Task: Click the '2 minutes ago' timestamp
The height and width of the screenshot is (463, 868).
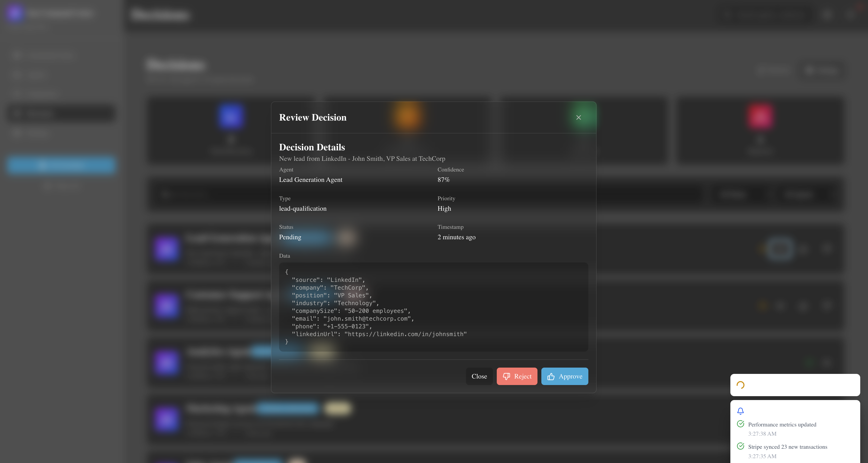Action: (x=456, y=237)
